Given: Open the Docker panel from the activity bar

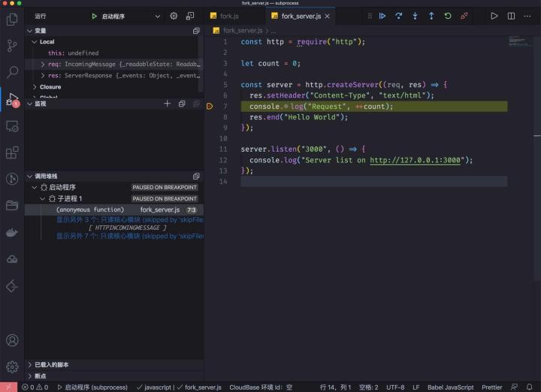Looking at the screenshot, I should [x=12, y=232].
